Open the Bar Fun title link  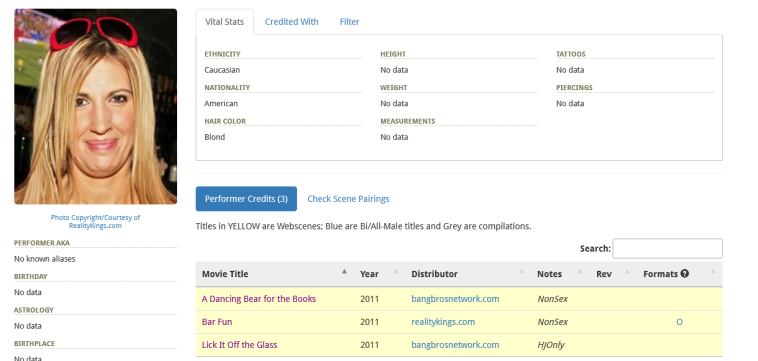(x=217, y=322)
